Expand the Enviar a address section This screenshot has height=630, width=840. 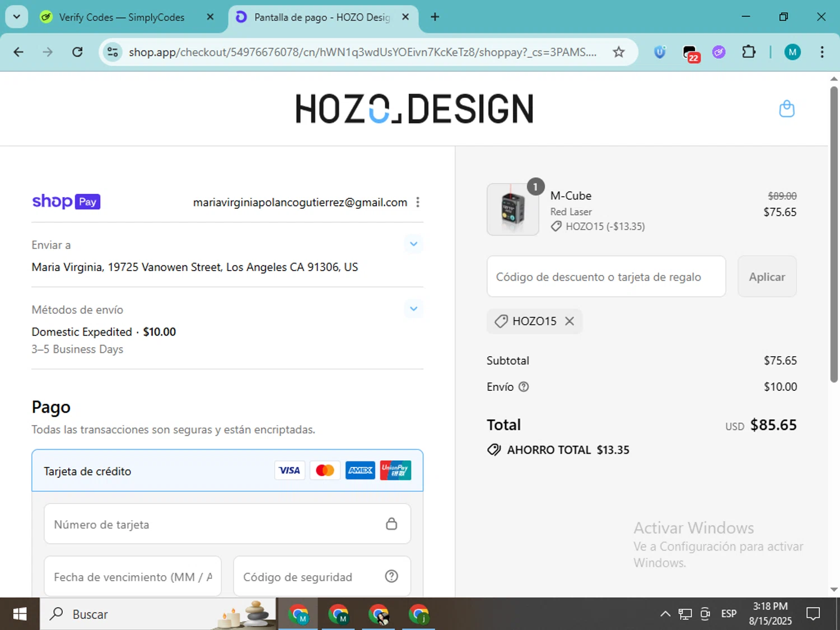[413, 244]
